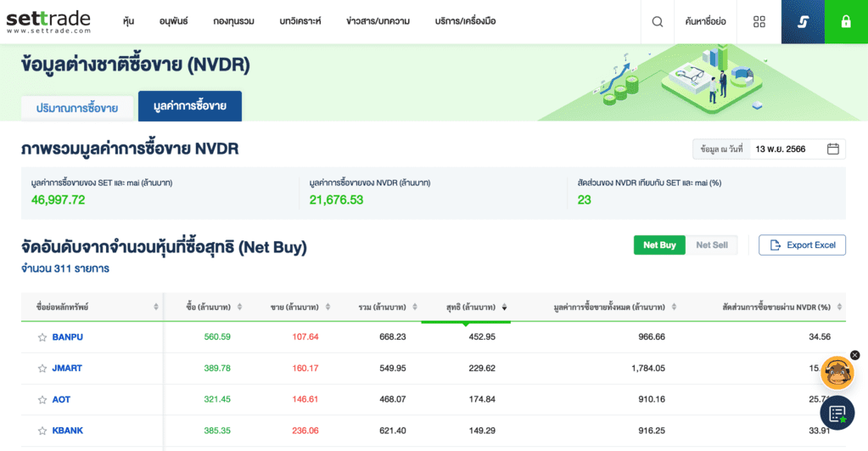
Task: Add KBANK to favorites via star
Action: 42,431
